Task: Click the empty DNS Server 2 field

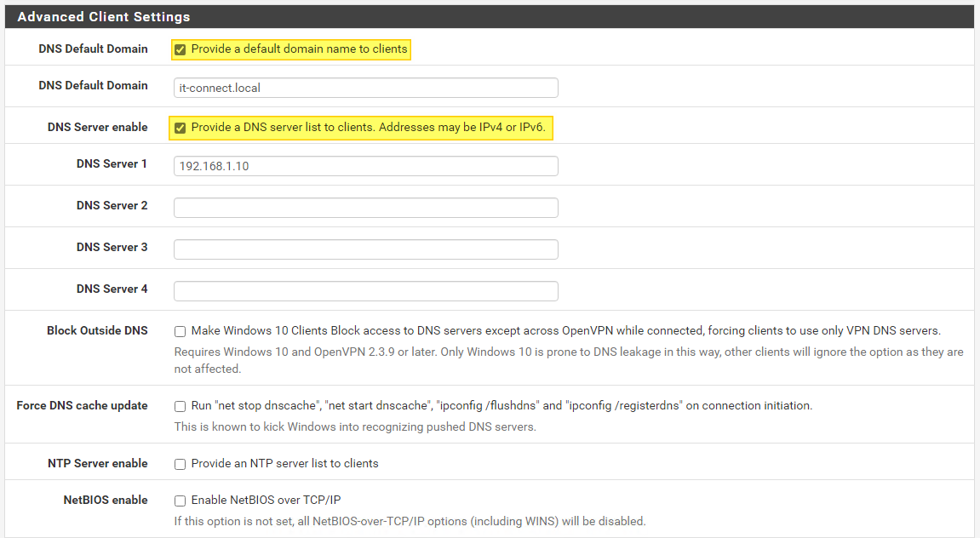Action: point(364,208)
